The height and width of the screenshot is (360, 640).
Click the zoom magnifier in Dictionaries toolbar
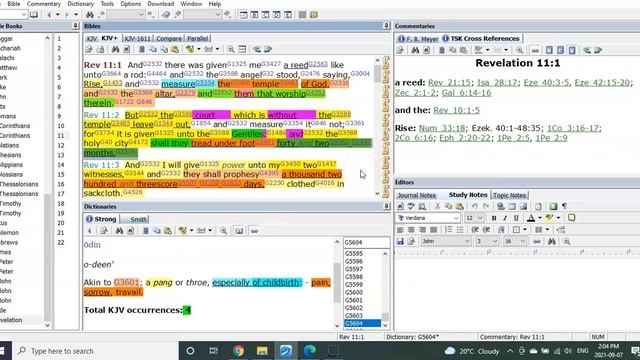tap(223, 231)
